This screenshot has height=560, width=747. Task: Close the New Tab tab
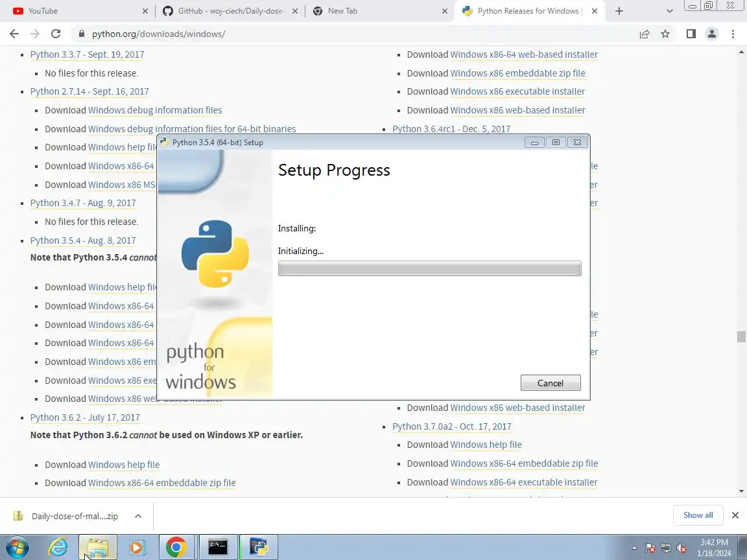pyautogui.click(x=444, y=11)
